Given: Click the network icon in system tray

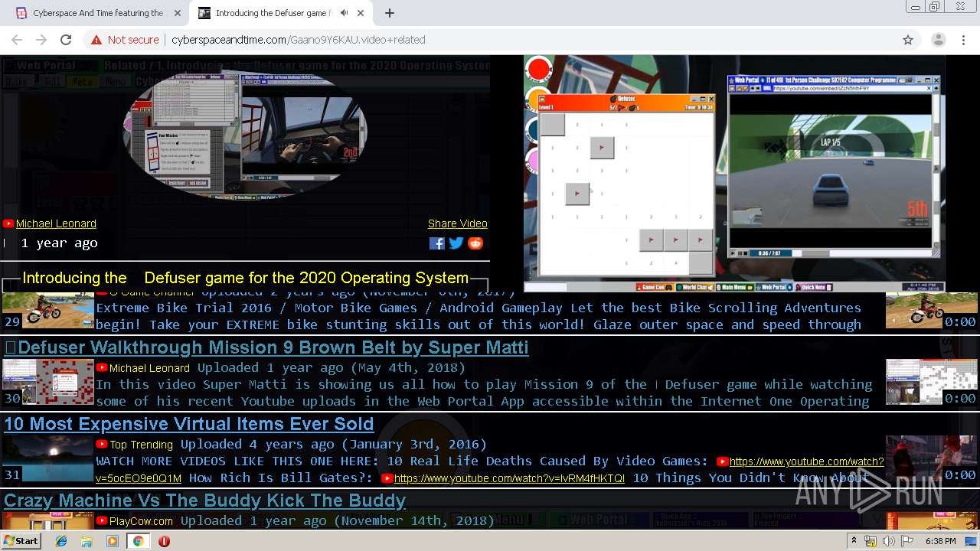Looking at the screenshot, I should coord(871,541).
